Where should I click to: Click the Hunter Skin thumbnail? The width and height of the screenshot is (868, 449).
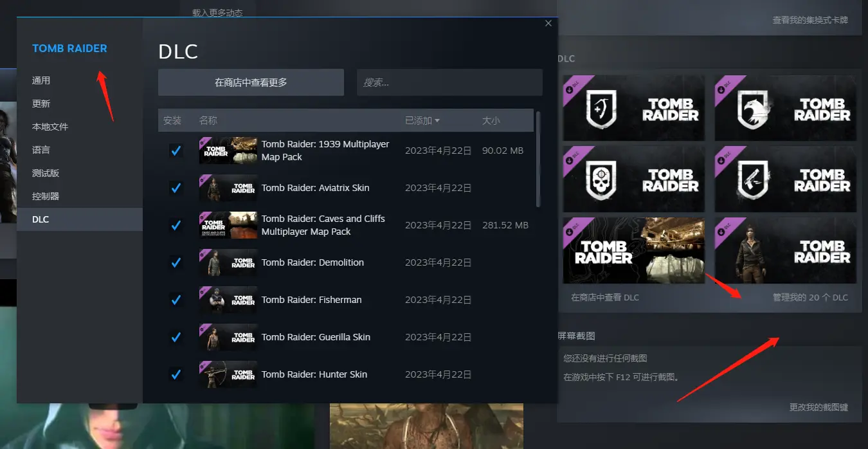tap(228, 374)
